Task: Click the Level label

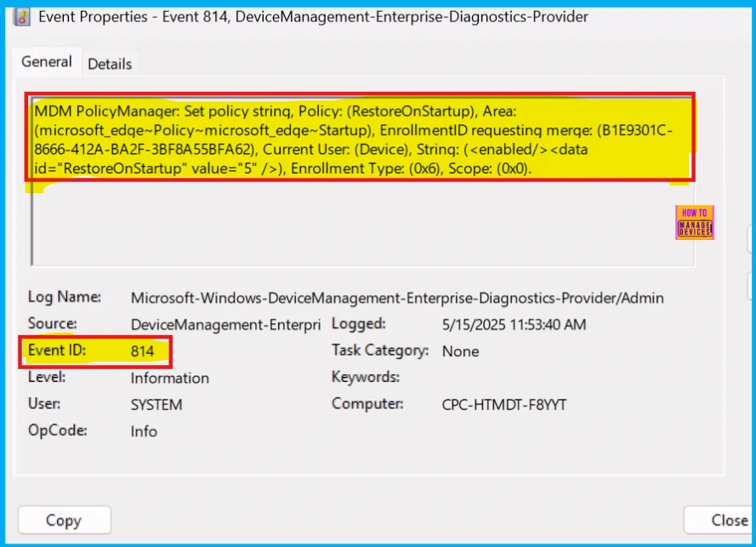Action: click(x=47, y=377)
